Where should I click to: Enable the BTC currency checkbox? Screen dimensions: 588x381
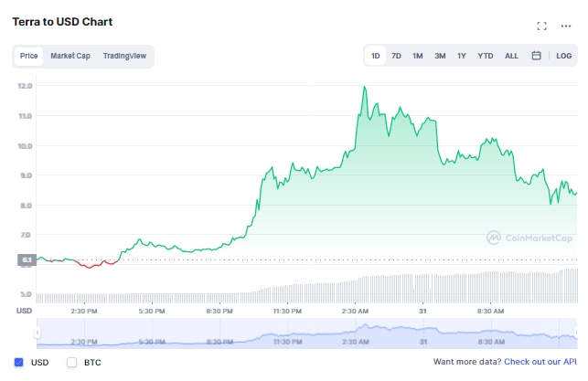[72, 363]
